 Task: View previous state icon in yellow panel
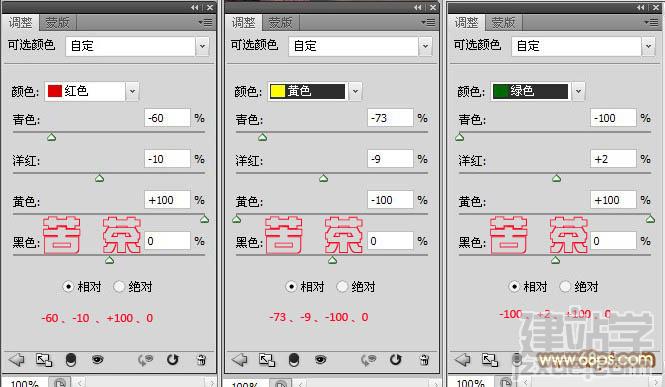coord(368,360)
